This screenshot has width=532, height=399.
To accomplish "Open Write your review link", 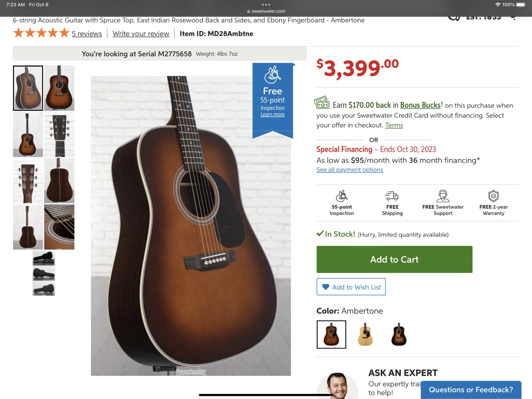I will (141, 34).
